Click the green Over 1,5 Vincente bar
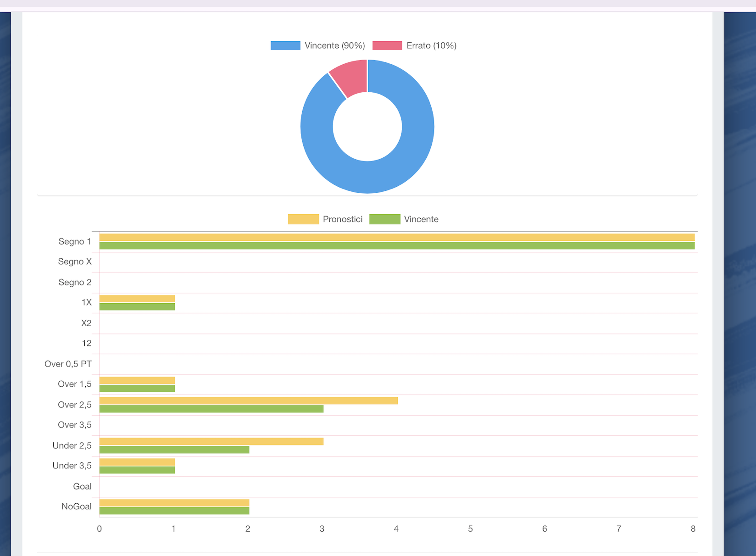Screen dimensions: 756x556 (x=137, y=389)
